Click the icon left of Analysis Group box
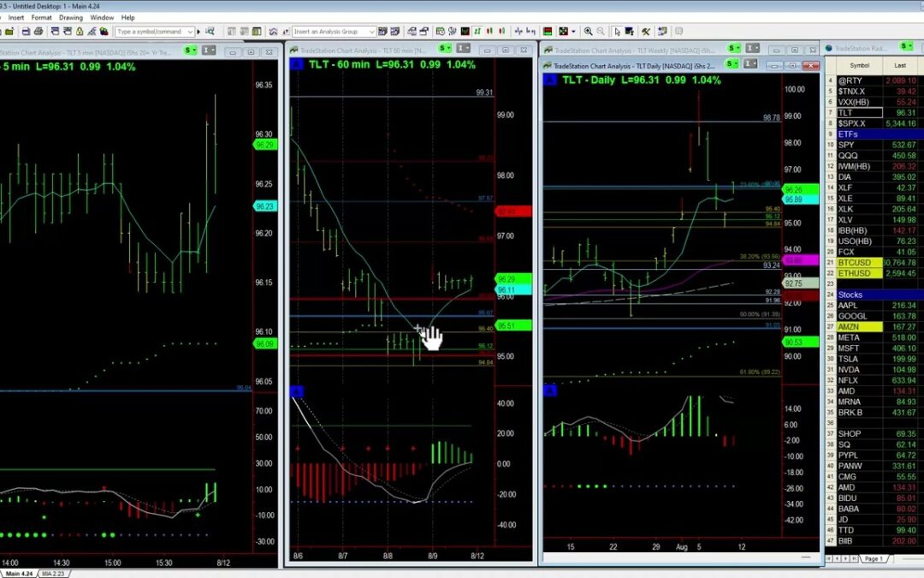Image resolution: width=924 pixels, height=578 pixels. coord(286,32)
